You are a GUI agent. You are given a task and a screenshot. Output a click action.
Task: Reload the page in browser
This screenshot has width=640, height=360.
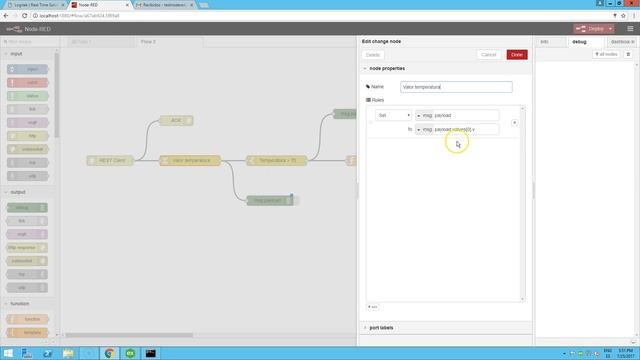coord(24,16)
